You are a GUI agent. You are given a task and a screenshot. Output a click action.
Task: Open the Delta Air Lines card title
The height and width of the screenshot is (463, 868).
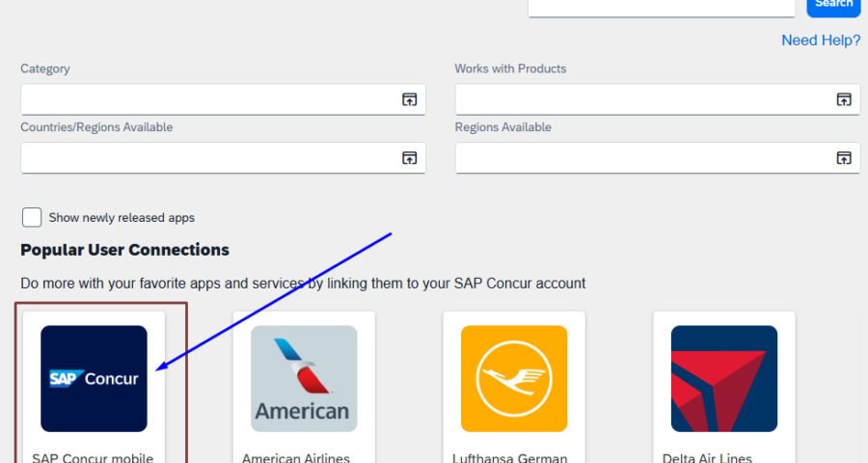click(707, 457)
